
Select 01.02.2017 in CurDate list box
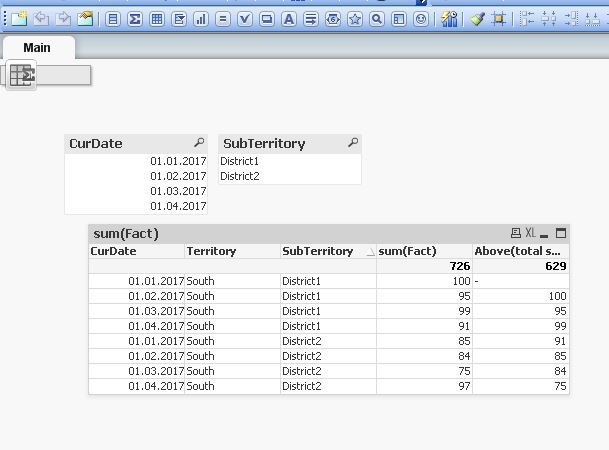(x=136, y=176)
